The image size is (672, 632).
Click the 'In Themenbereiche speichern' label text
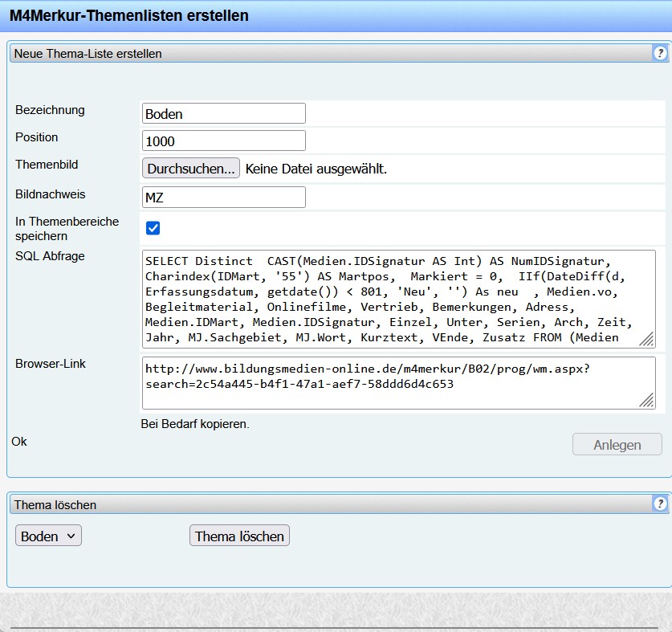[67, 229]
